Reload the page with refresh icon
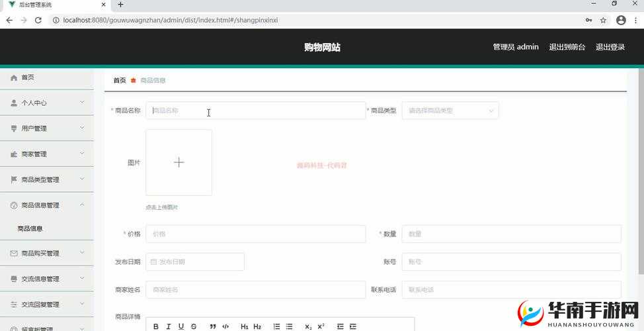The width and height of the screenshot is (644, 331). [38, 20]
